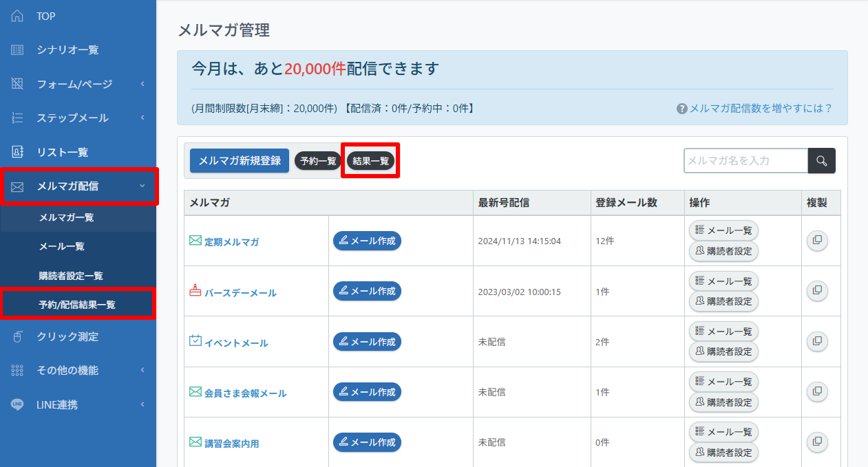868x467 pixels.
Task: Click the duplicate icon for 定期メルマガ
Action: coord(817,241)
